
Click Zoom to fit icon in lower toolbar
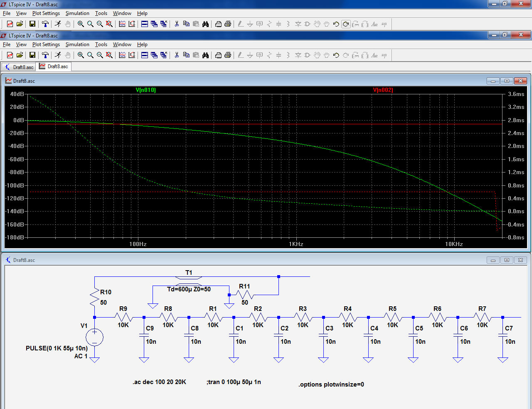point(109,55)
